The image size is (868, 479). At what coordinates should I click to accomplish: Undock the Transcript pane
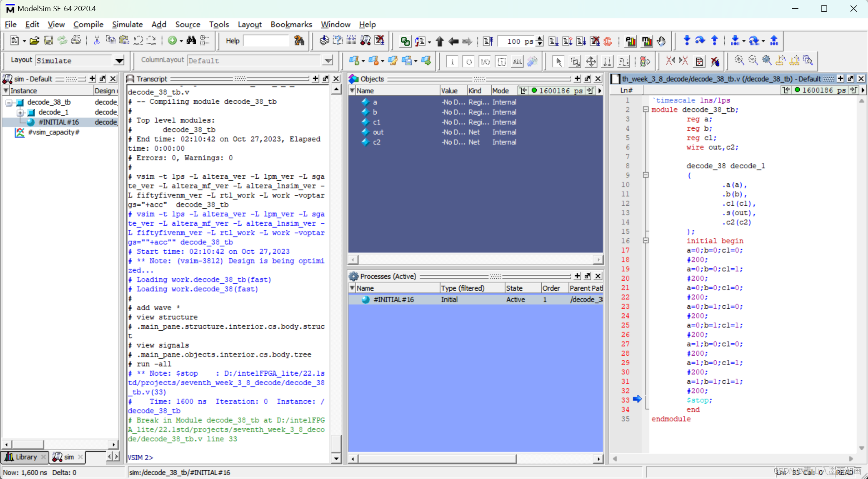point(325,78)
